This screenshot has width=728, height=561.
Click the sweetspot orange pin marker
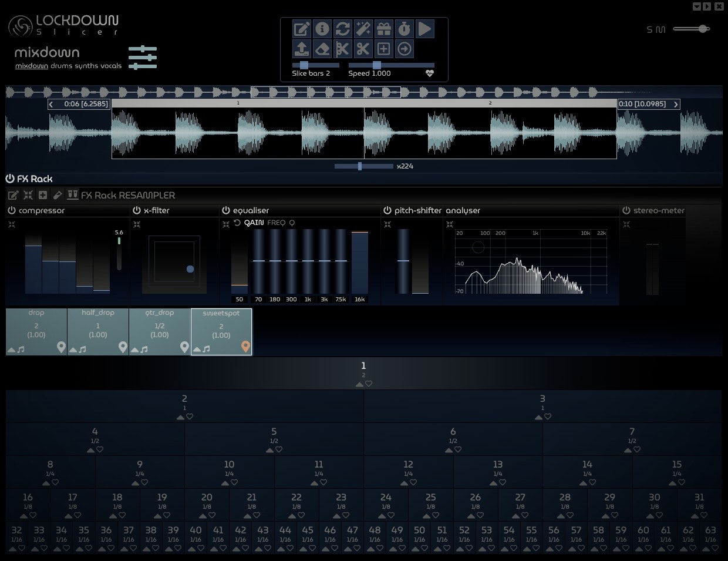(246, 347)
